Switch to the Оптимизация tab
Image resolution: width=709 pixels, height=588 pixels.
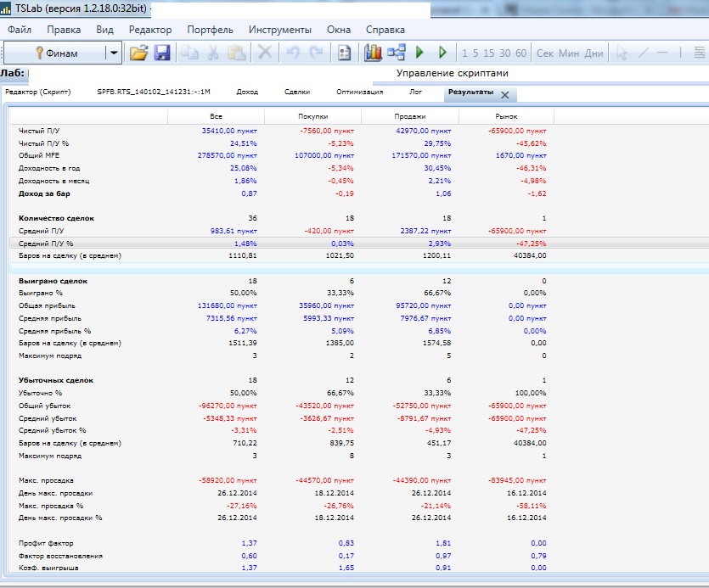[x=359, y=92]
